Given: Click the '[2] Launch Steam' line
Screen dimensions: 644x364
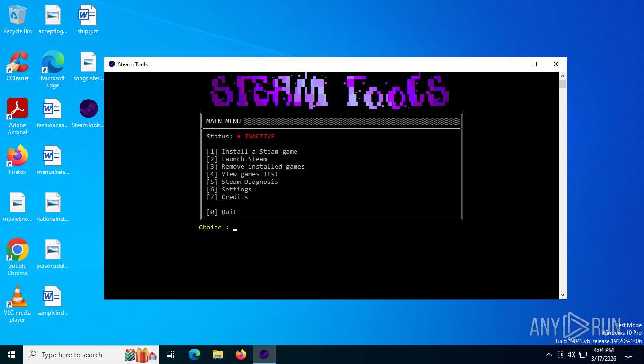Looking at the screenshot, I should 237,159.
